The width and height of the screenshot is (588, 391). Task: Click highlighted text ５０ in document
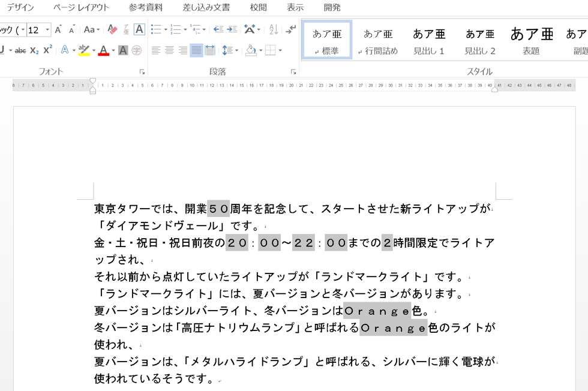tap(218, 209)
